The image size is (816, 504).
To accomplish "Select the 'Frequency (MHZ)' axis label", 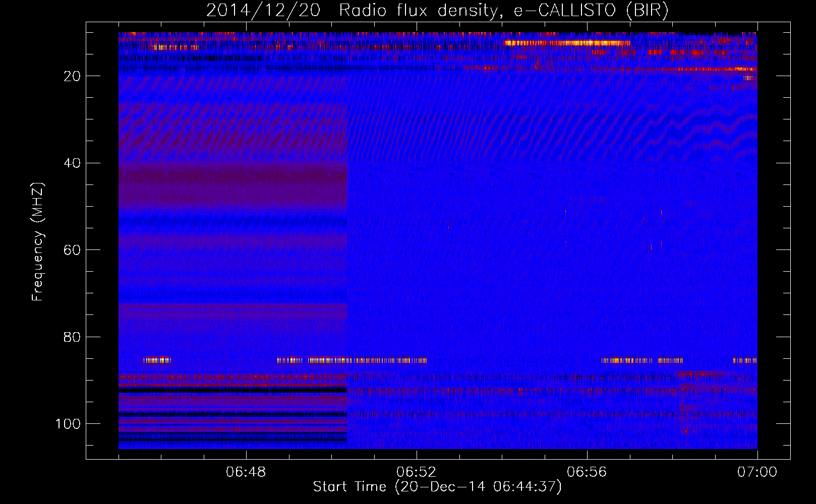I will pos(38,241).
